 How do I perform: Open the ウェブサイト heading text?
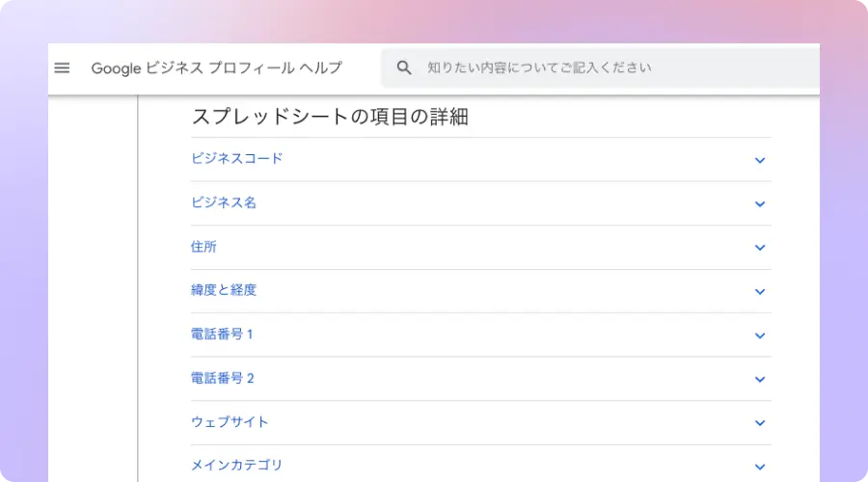[231, 422]
